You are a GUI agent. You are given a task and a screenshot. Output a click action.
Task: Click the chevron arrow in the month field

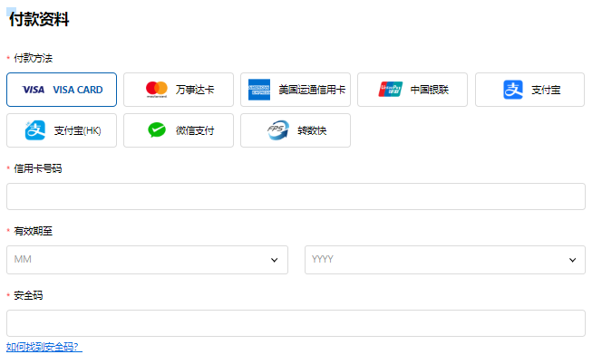point(274,260)
